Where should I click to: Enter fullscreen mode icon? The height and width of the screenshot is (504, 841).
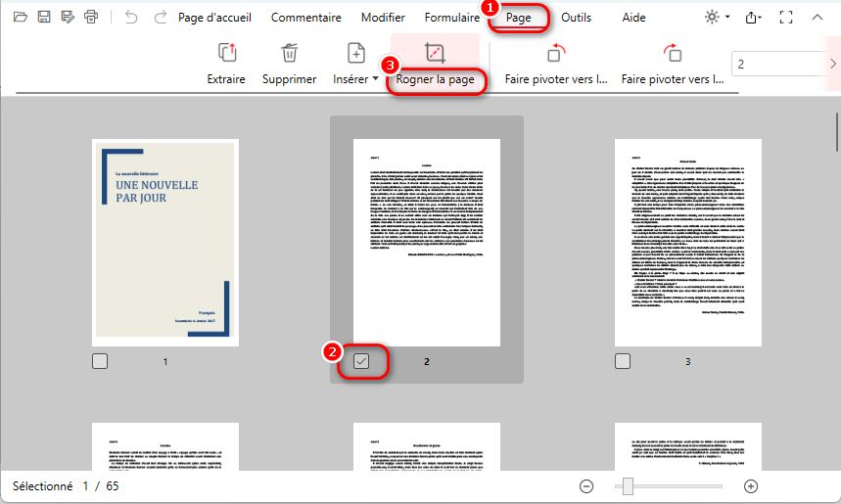785,18
